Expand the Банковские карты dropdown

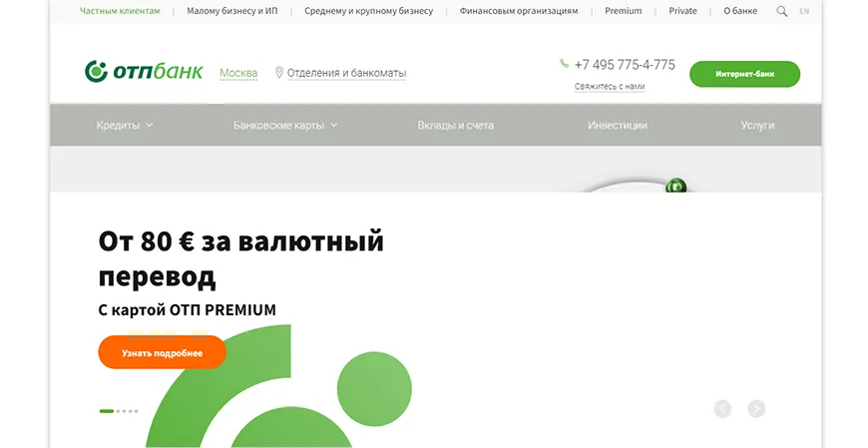[x=285, y=126]
